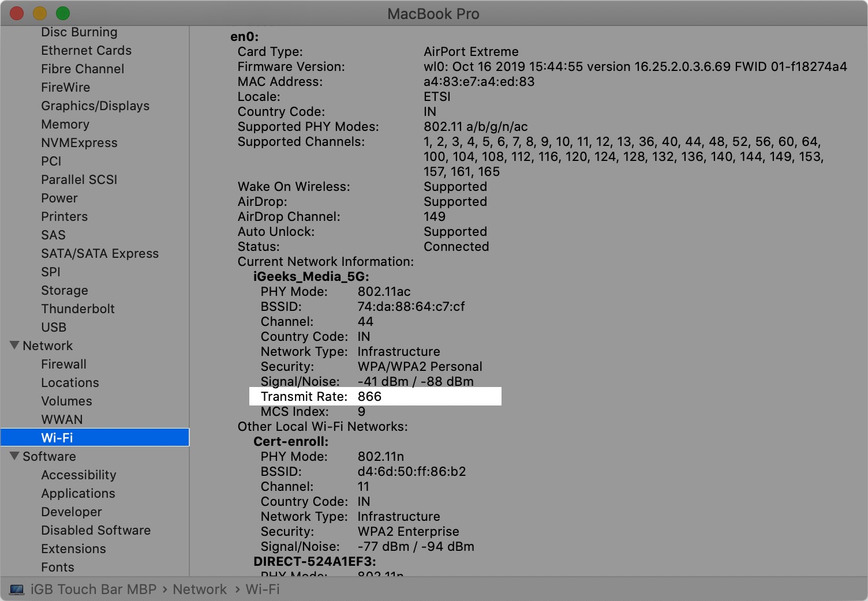868x601 pixels.
Task: Select Graphics/Displays in the sidebar
Action: pyautogui.click(x=95, y=106)
